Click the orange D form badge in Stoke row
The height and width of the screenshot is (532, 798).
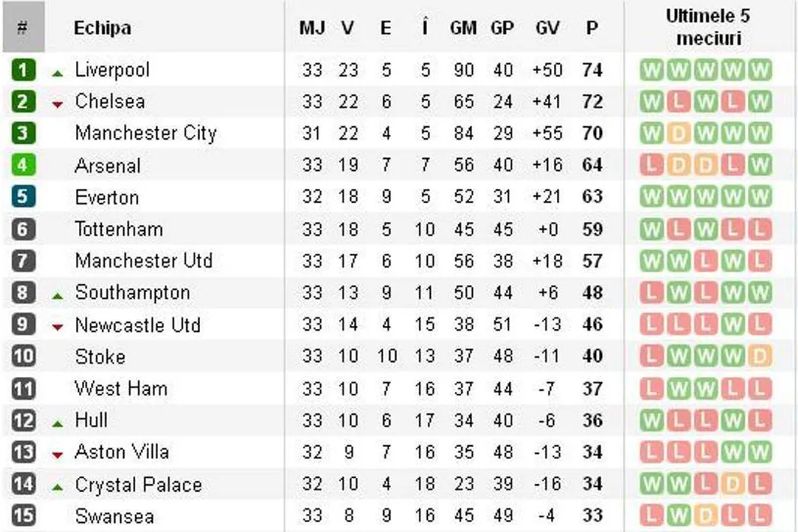[x=759, y=356]
